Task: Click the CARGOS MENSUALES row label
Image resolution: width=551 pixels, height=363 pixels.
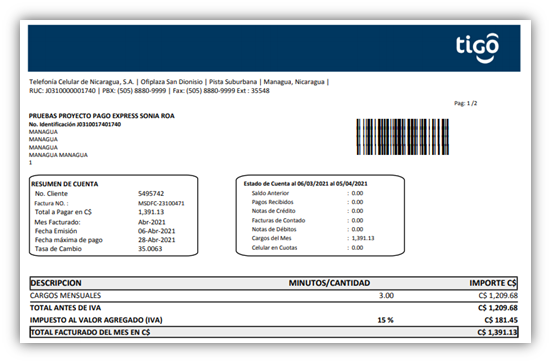Action: coord(65,296)
